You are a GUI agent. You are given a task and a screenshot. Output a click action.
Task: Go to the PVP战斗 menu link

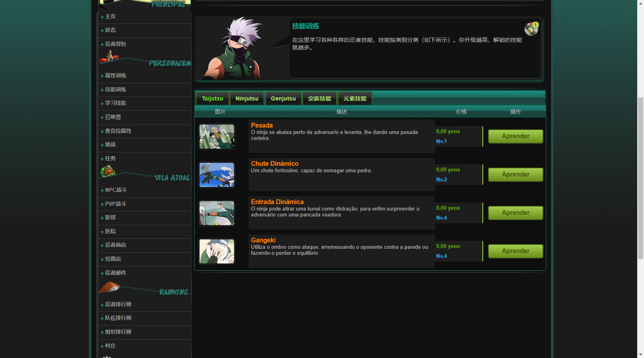click(x=115, y=204)
